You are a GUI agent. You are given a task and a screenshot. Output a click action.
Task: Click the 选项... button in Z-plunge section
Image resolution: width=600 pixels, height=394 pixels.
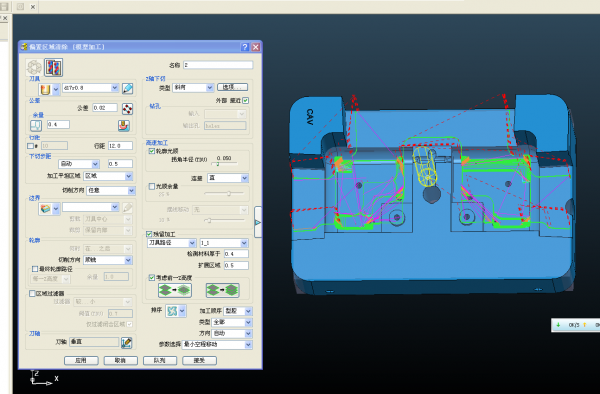[232, 87]
